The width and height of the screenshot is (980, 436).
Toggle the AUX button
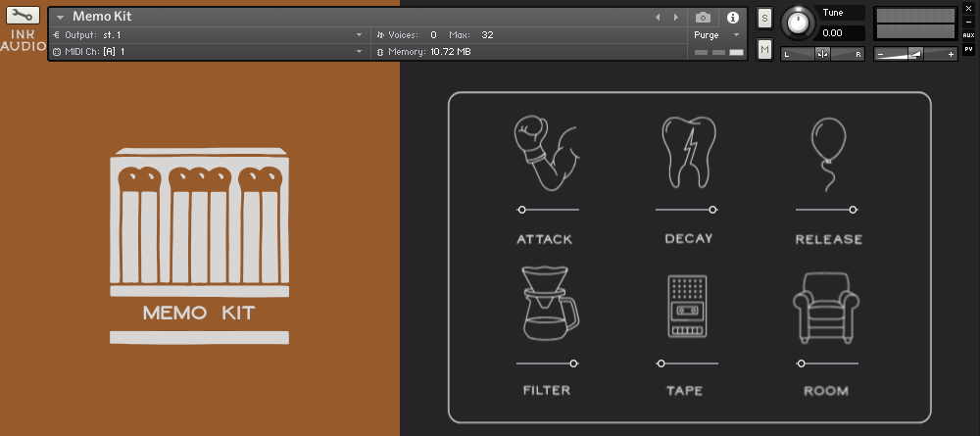click(968, 35)
